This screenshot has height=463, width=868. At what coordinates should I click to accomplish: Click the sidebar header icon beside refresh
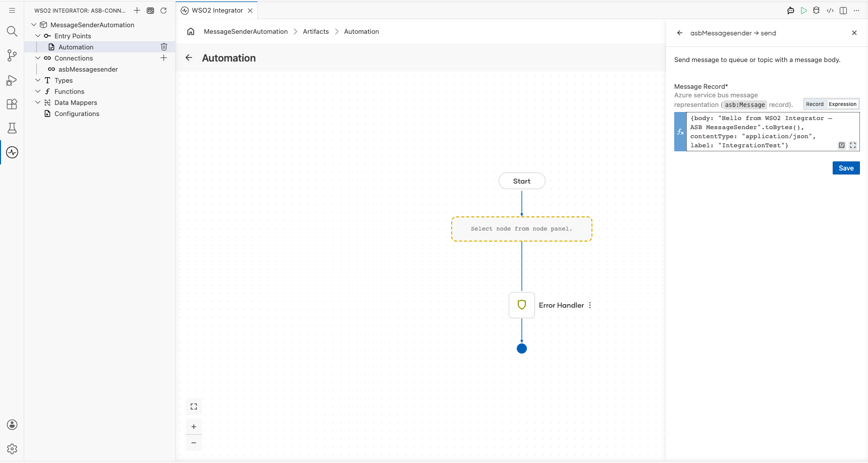[150, 10]
